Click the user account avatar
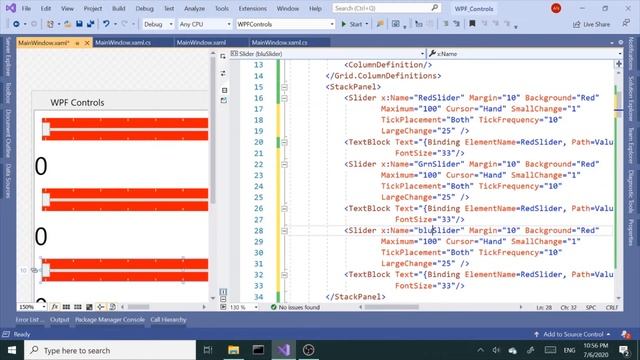 556,8
